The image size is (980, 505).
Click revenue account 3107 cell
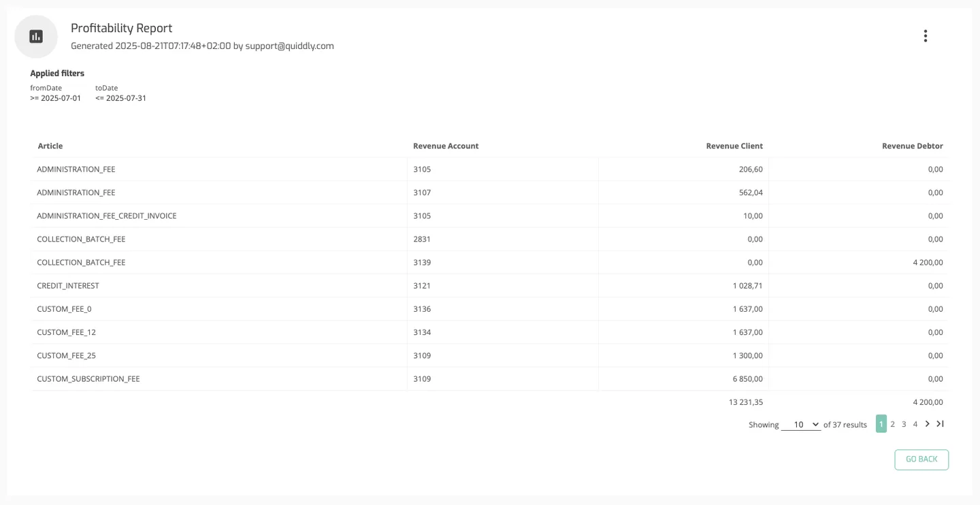pyautogui.click(x=503, y=193)
